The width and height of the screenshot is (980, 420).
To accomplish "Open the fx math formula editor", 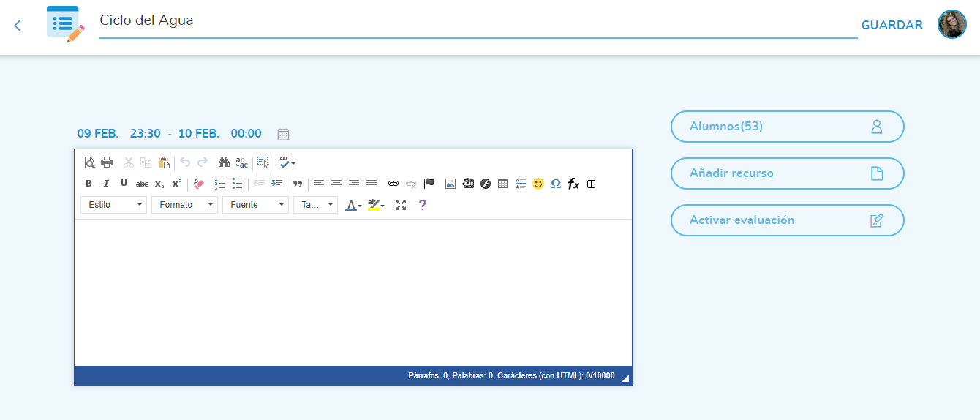I will click(x=573, y=184).
